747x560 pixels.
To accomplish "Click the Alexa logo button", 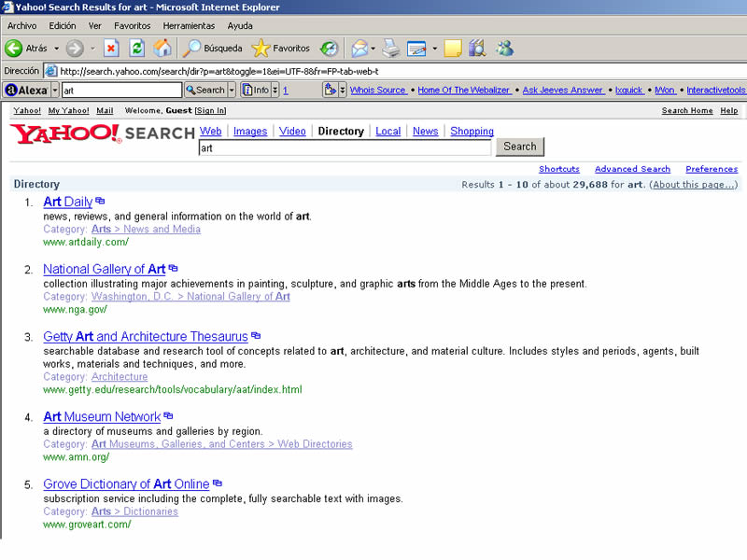I will click(26, 90).
